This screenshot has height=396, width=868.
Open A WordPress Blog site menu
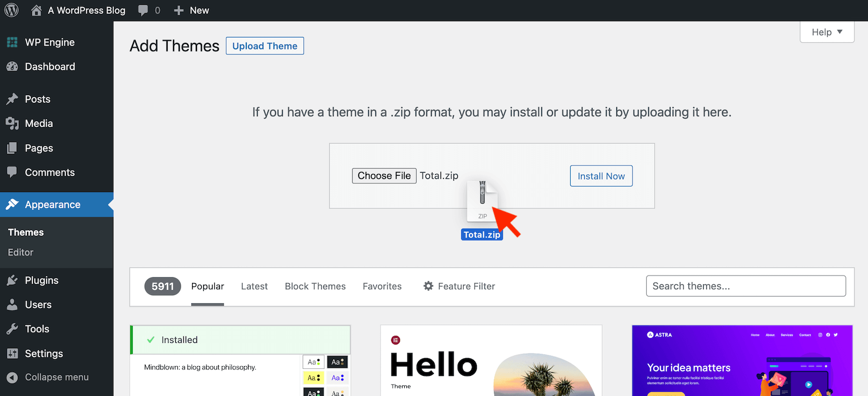tap(79, 10)
